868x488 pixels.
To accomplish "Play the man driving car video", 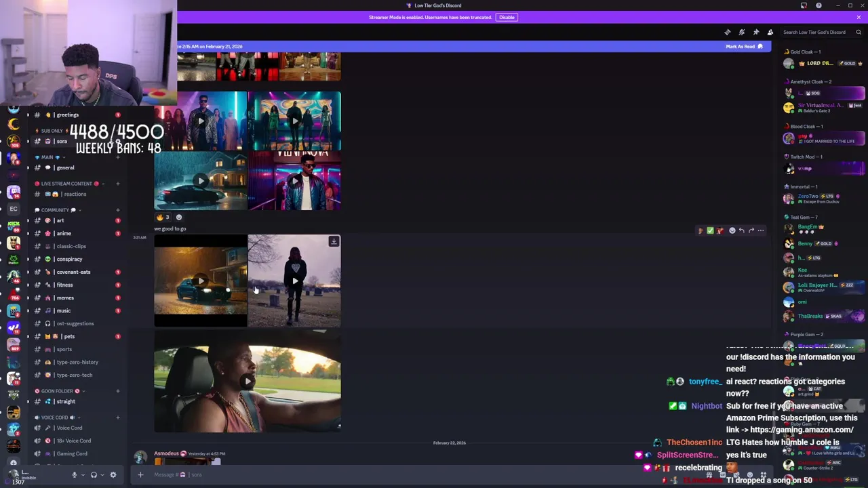I will tap(248, 382).
